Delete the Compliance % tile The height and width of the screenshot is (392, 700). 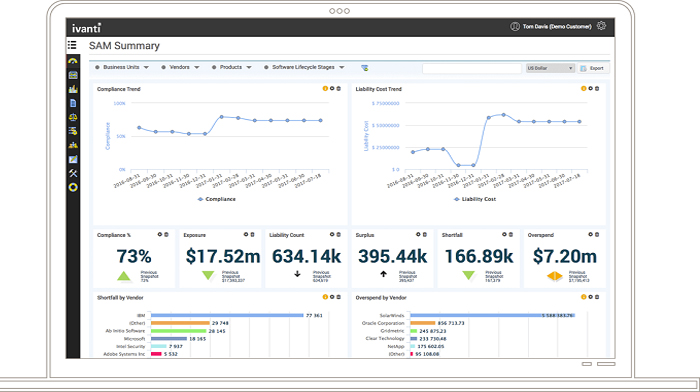[166, 234]
